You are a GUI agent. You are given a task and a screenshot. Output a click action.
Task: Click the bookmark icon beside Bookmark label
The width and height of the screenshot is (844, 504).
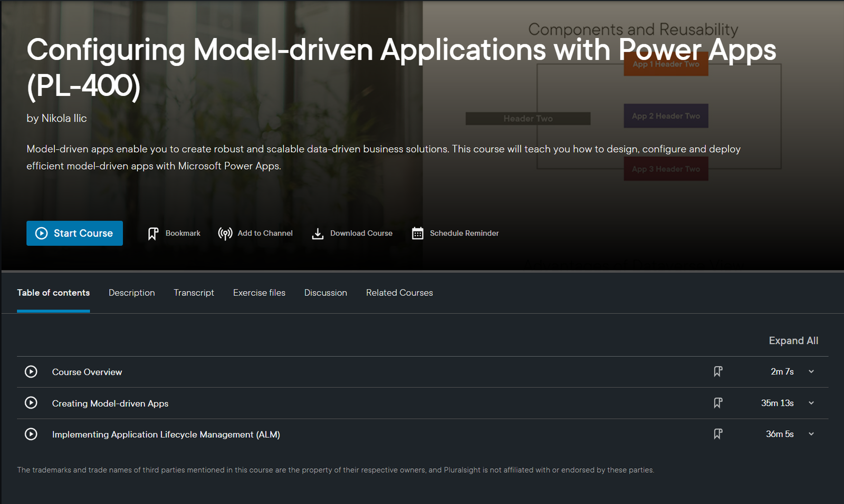click(153, 234)
